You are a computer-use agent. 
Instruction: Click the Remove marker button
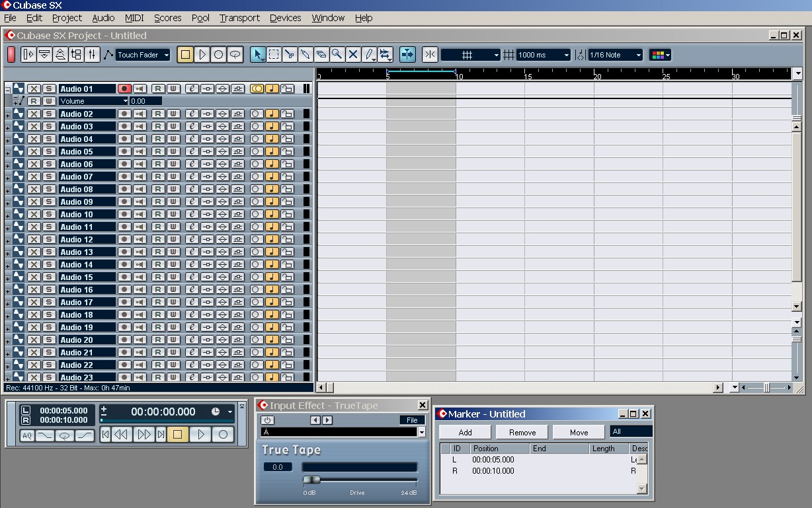coord(522,432)
